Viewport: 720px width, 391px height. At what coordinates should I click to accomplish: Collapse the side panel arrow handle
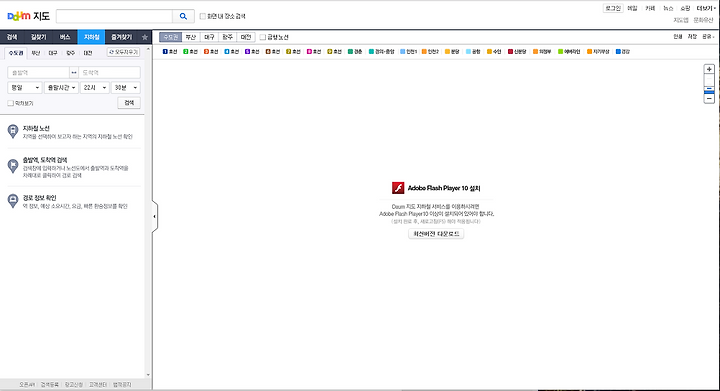(155, 216)
